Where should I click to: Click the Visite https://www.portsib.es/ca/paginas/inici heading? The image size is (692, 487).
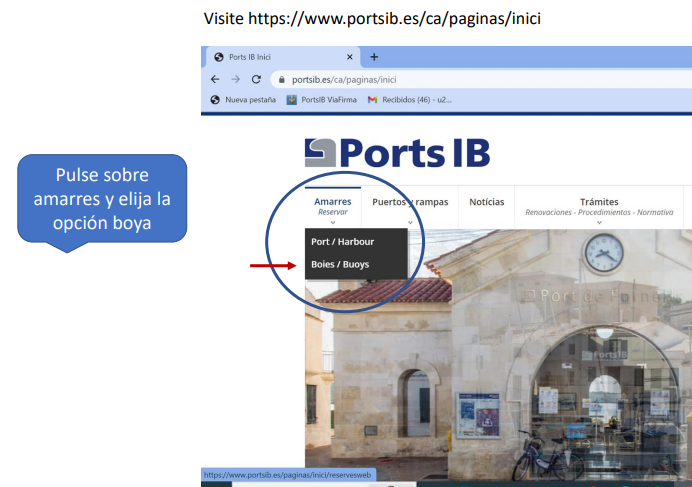pos(372,19)
